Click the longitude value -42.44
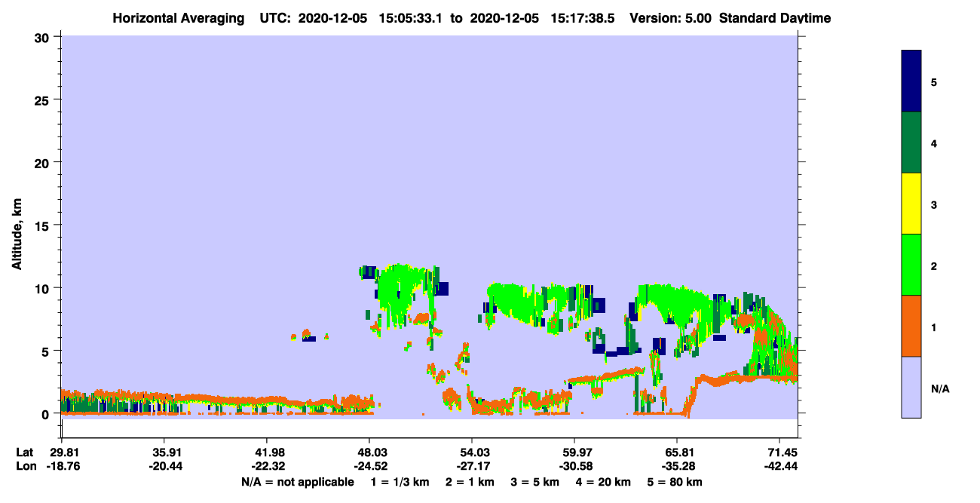The image size is (980, 503). pyautogui.click(x=779, y=466)
